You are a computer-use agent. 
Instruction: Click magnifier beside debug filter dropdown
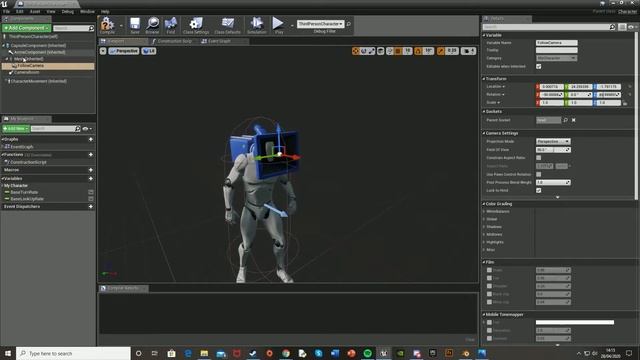coord(349,24)
